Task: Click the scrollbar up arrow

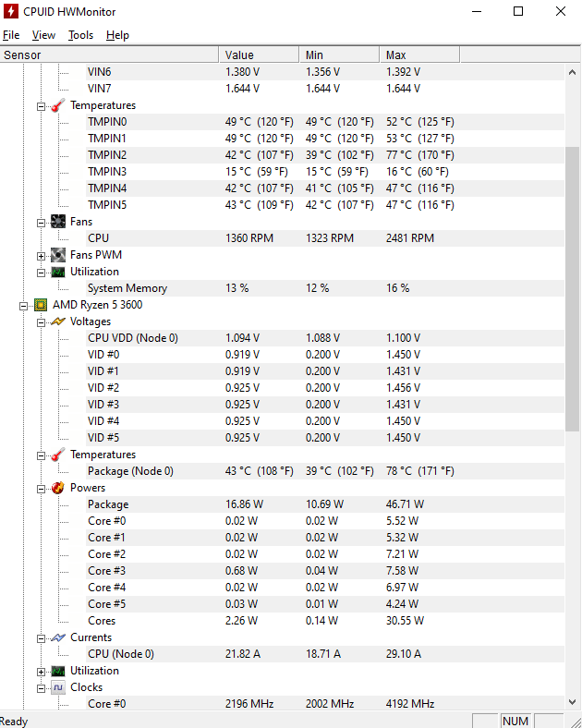Action: [572, 72]
